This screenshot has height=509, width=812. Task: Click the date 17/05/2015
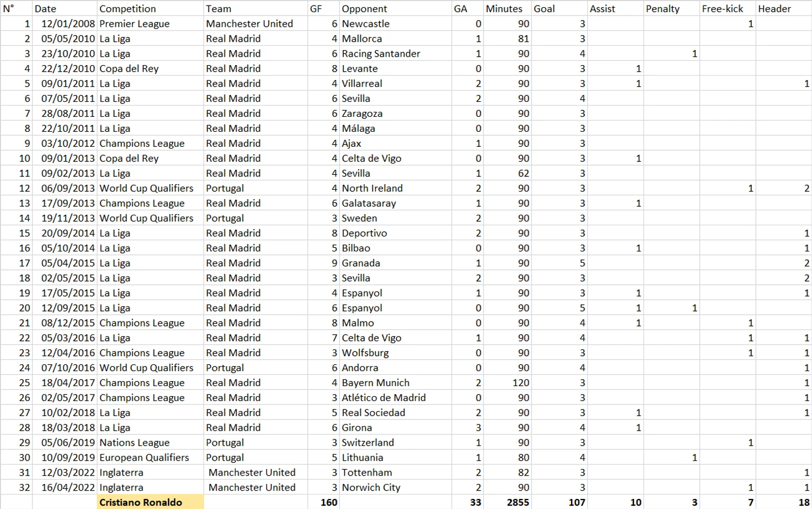[x=65, y=293]
